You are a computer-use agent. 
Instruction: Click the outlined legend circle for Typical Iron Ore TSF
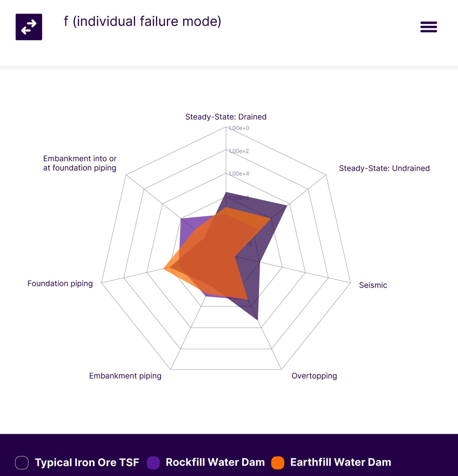22,462
